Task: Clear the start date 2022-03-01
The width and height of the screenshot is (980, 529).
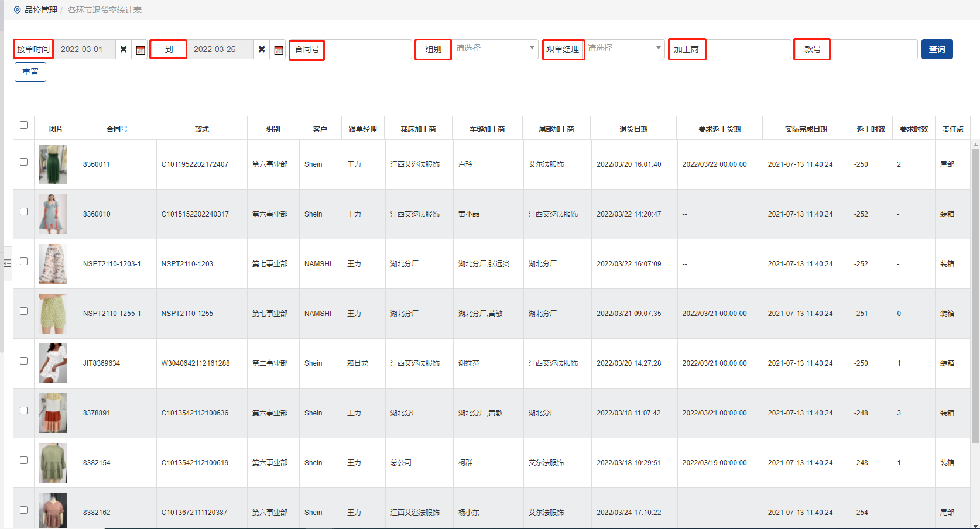Action: 124,49
